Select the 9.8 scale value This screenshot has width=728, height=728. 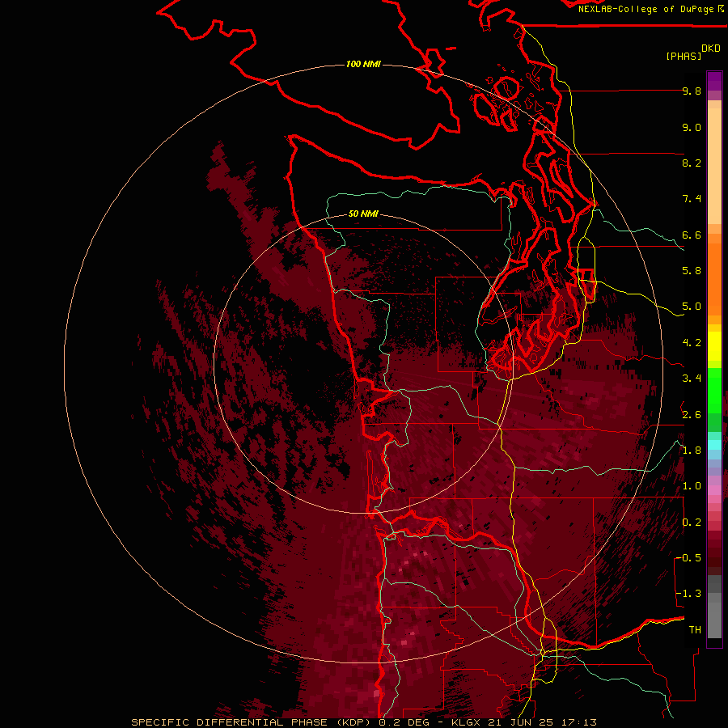click(x=692, y=91)
